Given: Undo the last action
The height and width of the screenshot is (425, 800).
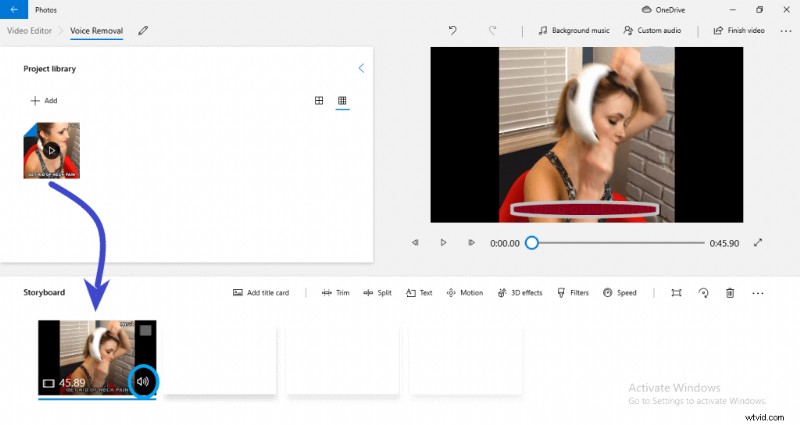Looking at the screenshot, I should click(453, 31).
